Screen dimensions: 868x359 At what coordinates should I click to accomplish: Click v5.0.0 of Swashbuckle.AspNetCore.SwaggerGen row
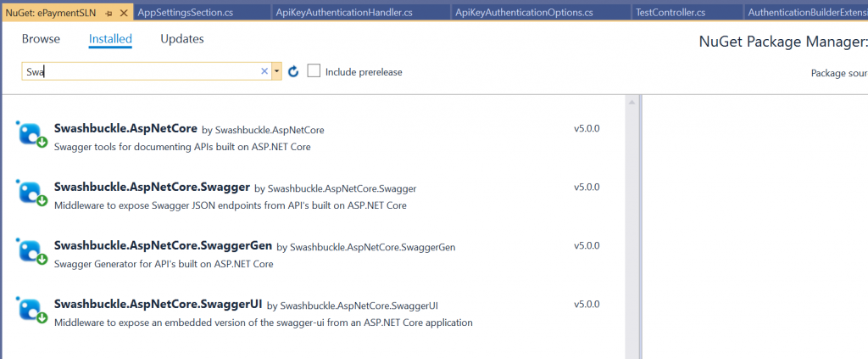[587, 245]
